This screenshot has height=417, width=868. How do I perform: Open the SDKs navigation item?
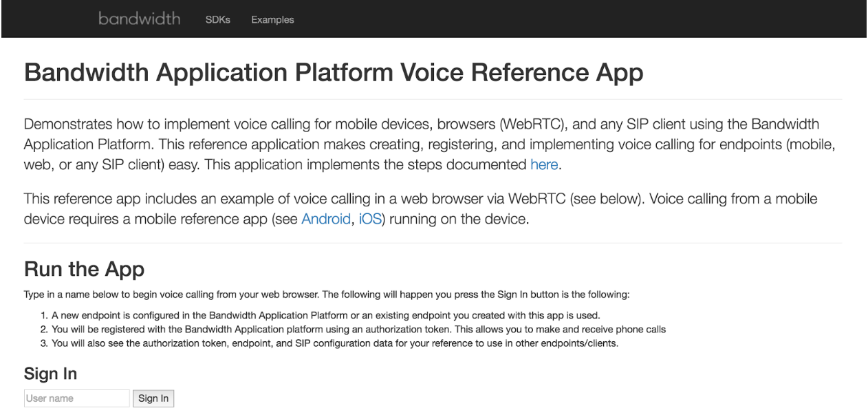(x=217, y=20)
